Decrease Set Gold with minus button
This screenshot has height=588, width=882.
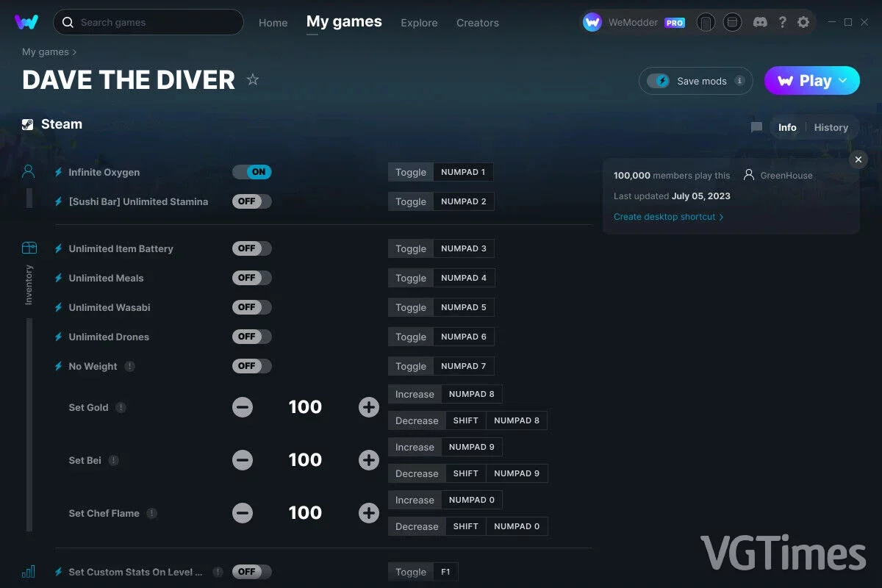(x=243, y=407)
